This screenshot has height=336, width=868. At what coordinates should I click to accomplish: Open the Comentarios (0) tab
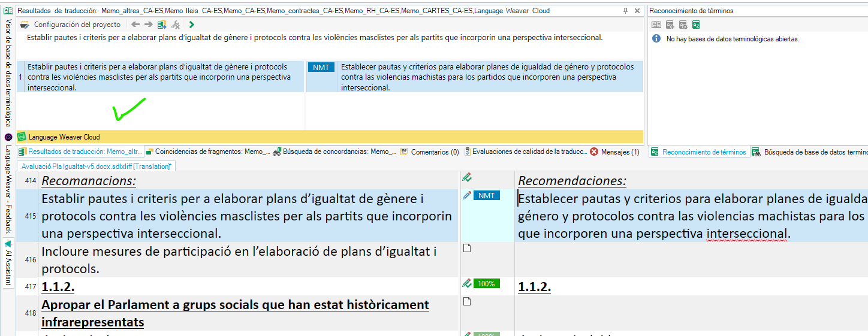(430, 152)
